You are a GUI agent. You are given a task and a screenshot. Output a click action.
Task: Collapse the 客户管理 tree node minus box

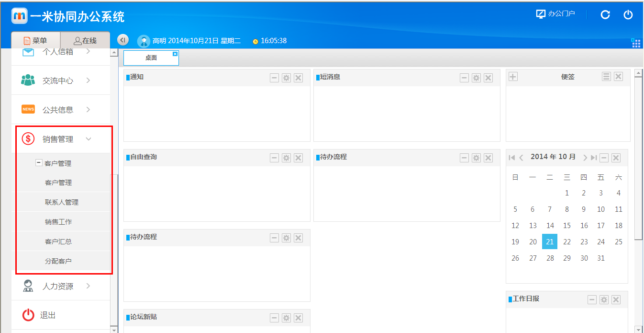click(x=39, y=163)
